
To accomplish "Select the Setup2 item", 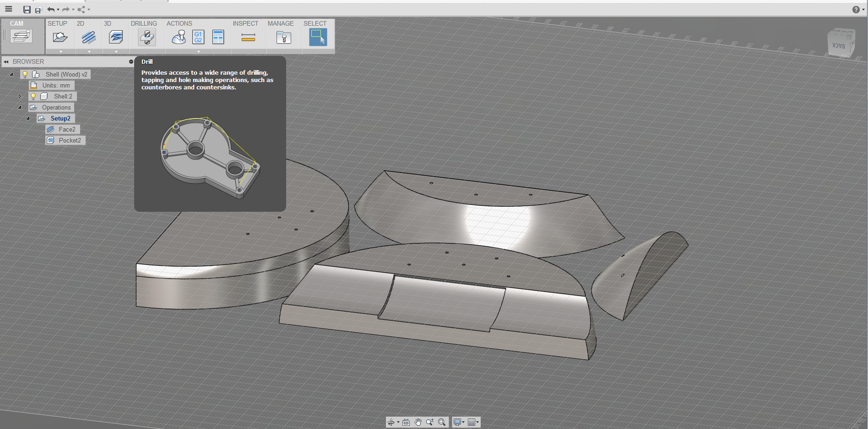I will [x=56, y=118].
